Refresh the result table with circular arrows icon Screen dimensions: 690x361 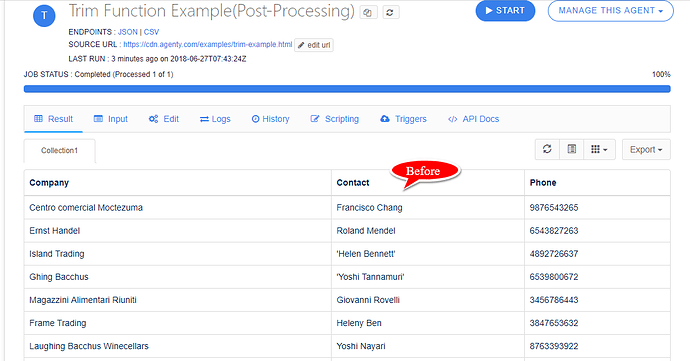coord(547,149)
